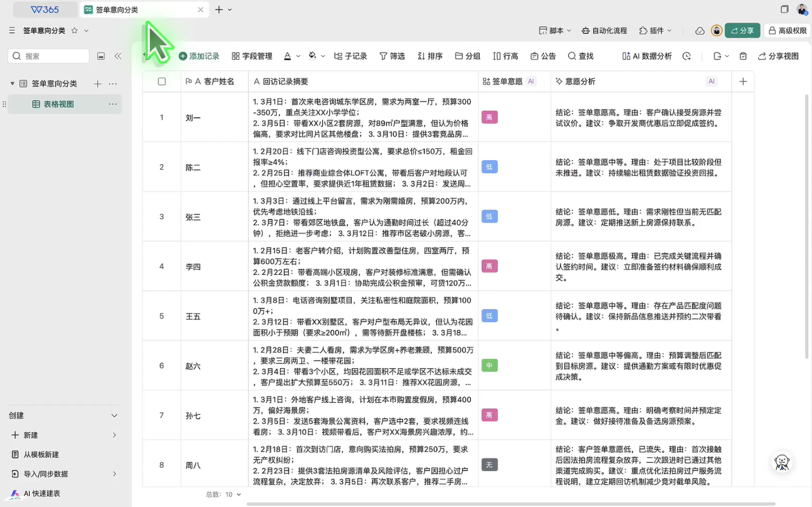Click the green 分享 share button

point(741,30)
